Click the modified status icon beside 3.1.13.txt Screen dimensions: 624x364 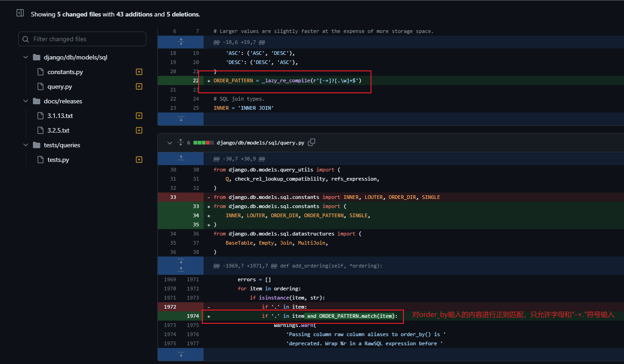[x=139, y=115]
